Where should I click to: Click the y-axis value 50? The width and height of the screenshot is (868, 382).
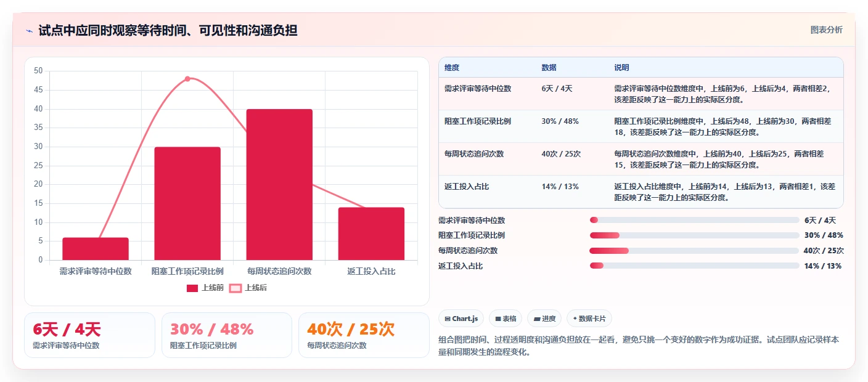coord(38,71)
